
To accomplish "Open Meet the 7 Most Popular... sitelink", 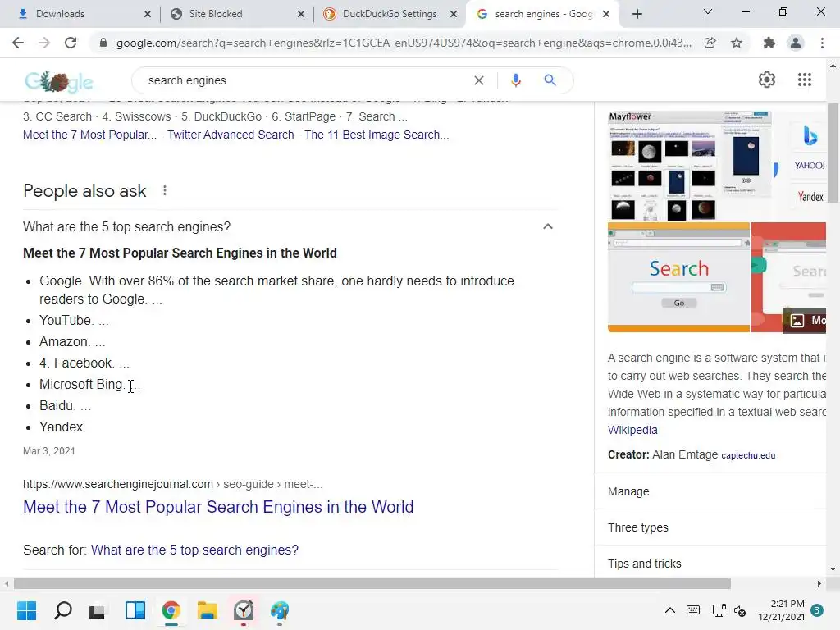I will coord(89,135).
